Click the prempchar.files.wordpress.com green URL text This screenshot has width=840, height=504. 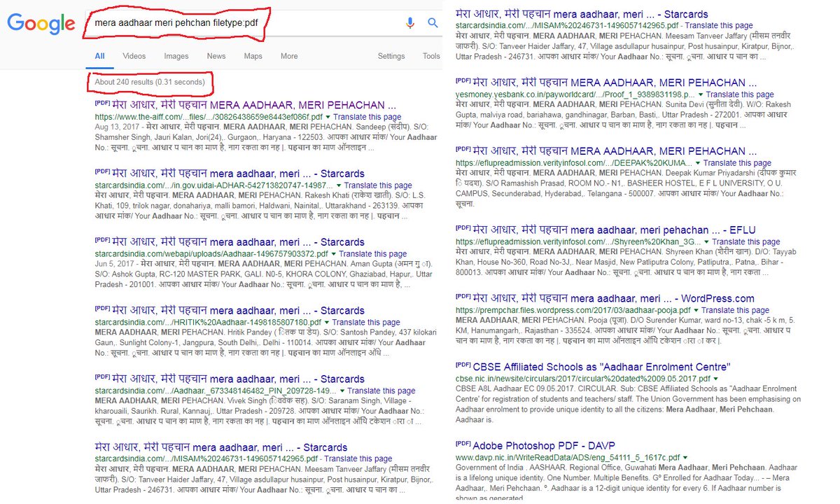click(572, 310)
